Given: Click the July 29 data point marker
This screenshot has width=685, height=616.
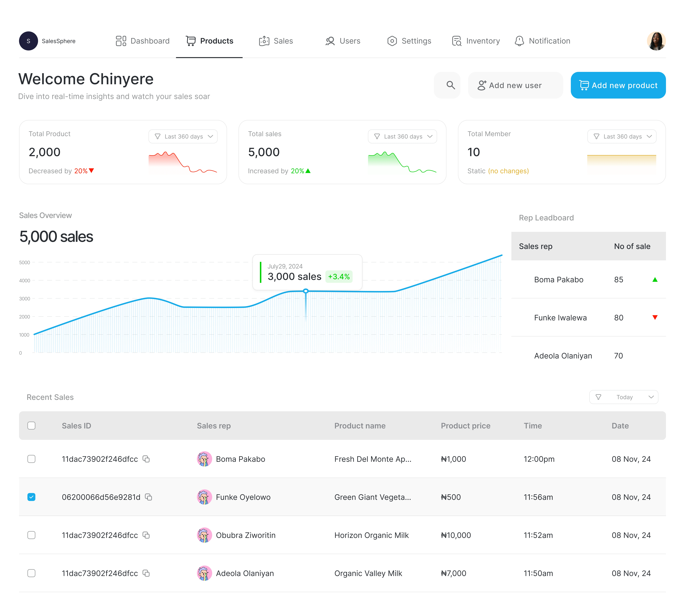Looking at the screenshot, I should point(306,291).
